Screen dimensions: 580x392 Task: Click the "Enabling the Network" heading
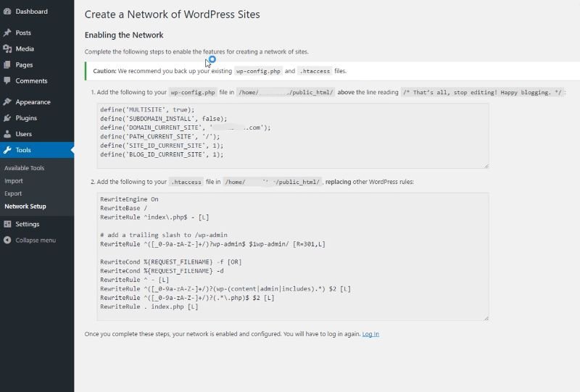click(x=124, y=35)
